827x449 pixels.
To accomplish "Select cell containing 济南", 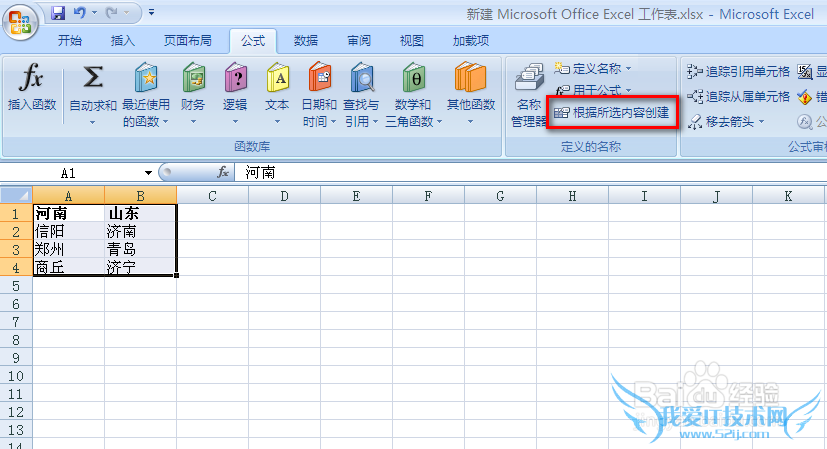I will 140,231.
